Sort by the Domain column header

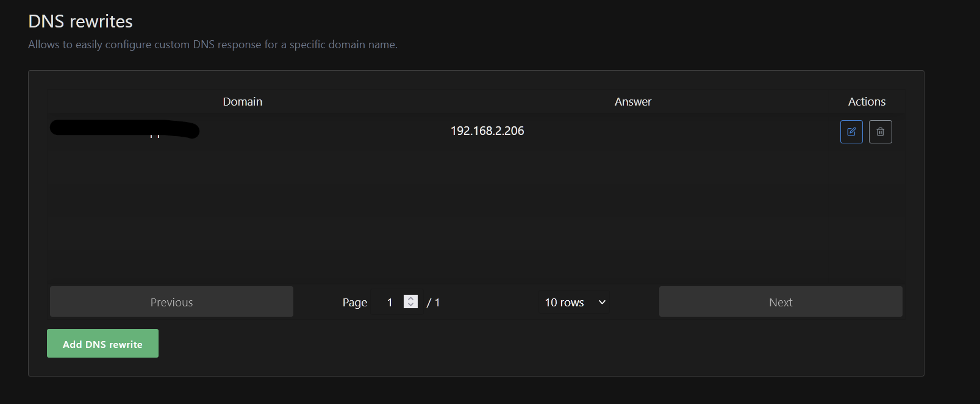click(242, 102)
